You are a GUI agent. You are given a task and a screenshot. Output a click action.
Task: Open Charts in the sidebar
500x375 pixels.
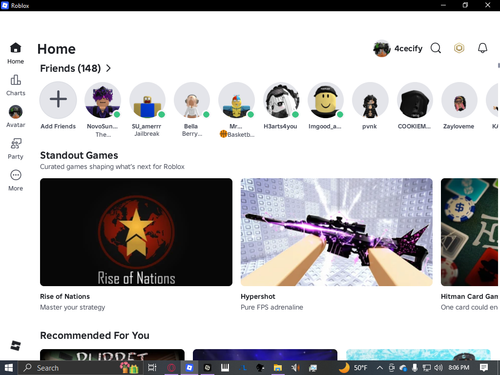point(15,85)
